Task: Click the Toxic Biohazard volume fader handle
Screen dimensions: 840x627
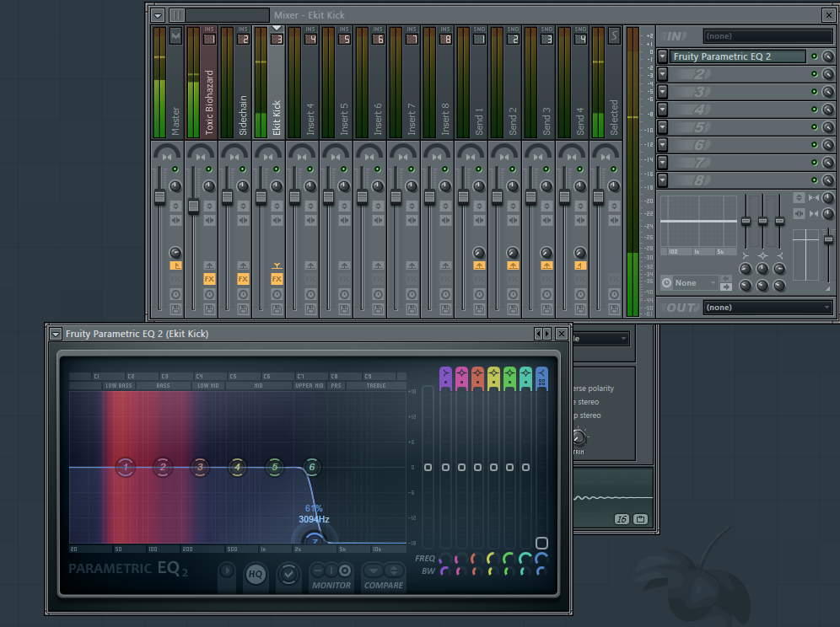Action: coord(193,206)
